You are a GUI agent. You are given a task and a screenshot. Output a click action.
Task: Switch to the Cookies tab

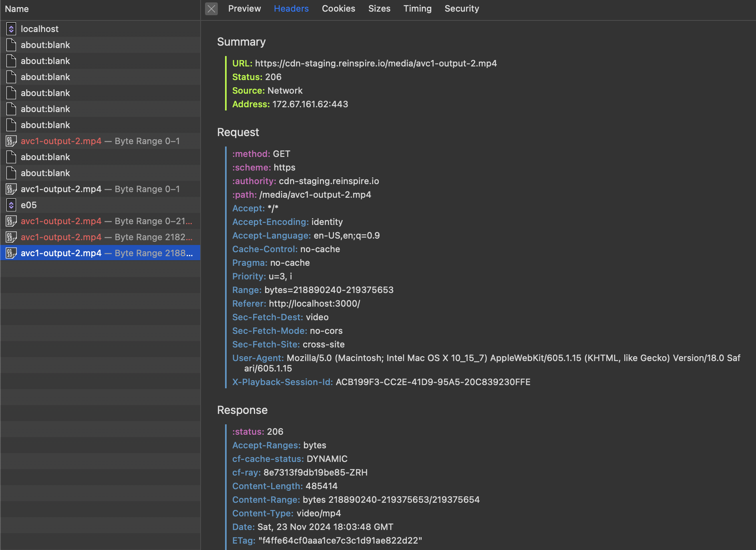coord(338,8)
